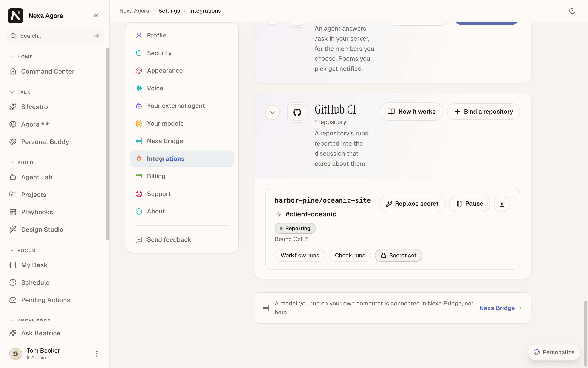Open Nexa Bridge settings page

coord(182,141)
